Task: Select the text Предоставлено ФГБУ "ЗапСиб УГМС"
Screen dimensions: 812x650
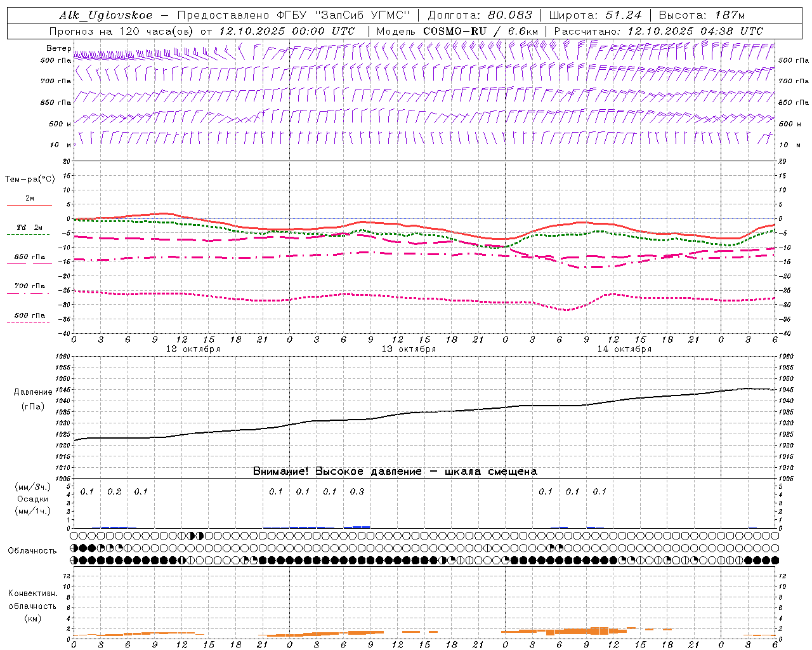Action: [x=294, y=15]
